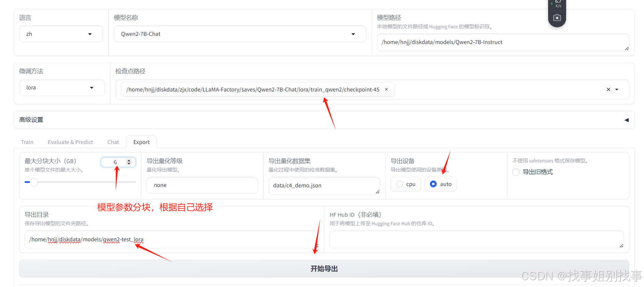The height and width of the screenshot is (287, 644).
Task: Switch to the Evaluate & Predict tab
Action: click(x=70, y=142)
